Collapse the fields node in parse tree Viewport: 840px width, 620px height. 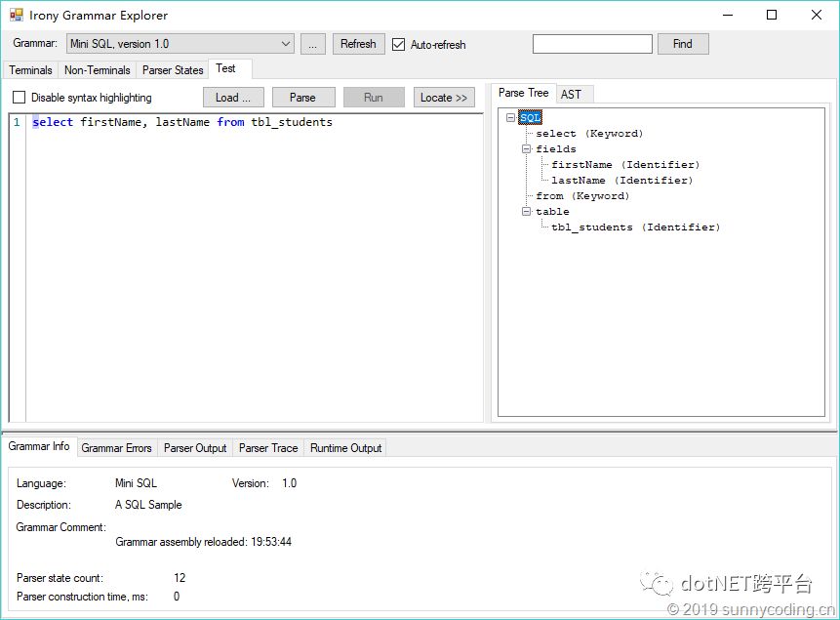tap(527, 149)
